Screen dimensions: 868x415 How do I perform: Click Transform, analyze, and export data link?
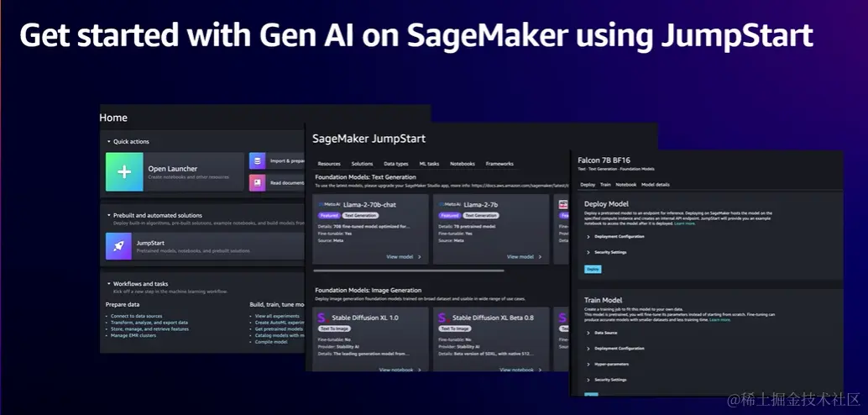[149, 323]
